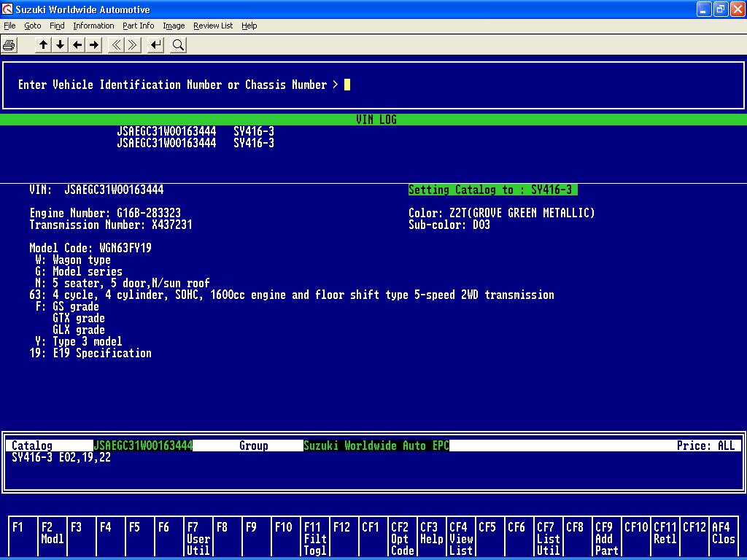Click the left arrow toolbar button

[x=77, y=45]
